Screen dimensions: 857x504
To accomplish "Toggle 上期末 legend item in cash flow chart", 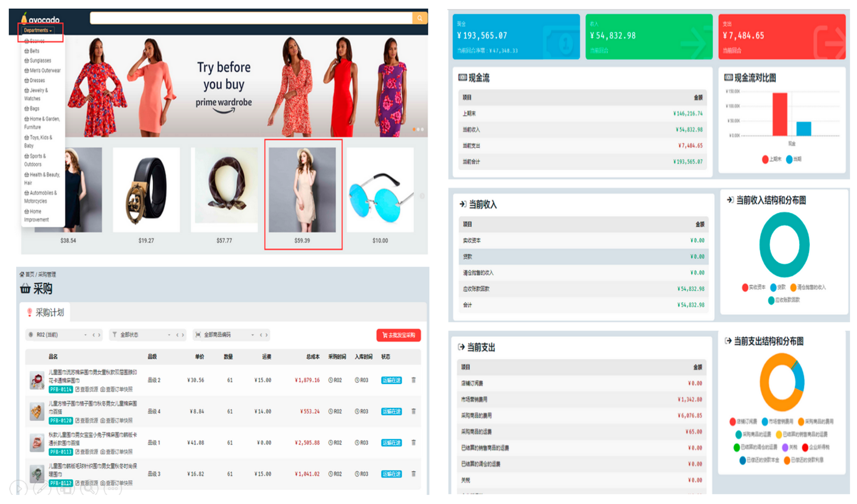I will pyautogui.click(x=771, y=159).
